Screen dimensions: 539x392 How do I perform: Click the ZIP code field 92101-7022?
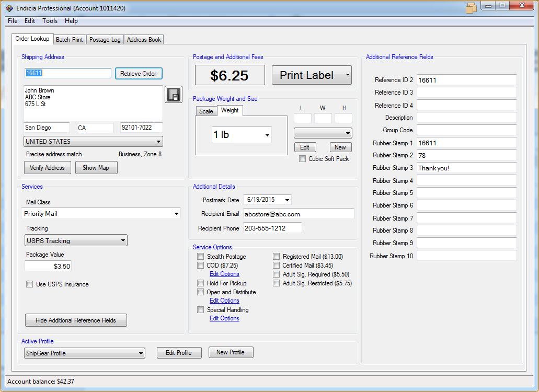pyautogui.click(x=141, y=128)
